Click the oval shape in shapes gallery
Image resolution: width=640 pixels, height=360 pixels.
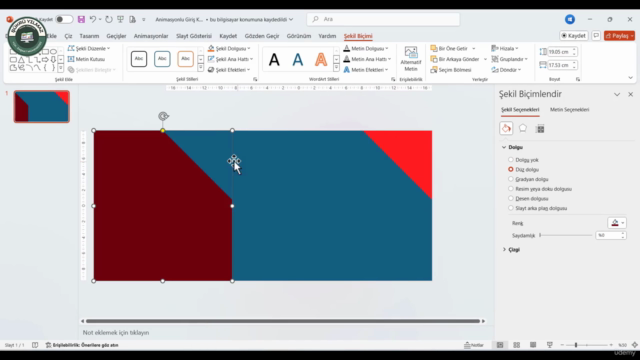point(53,52)
